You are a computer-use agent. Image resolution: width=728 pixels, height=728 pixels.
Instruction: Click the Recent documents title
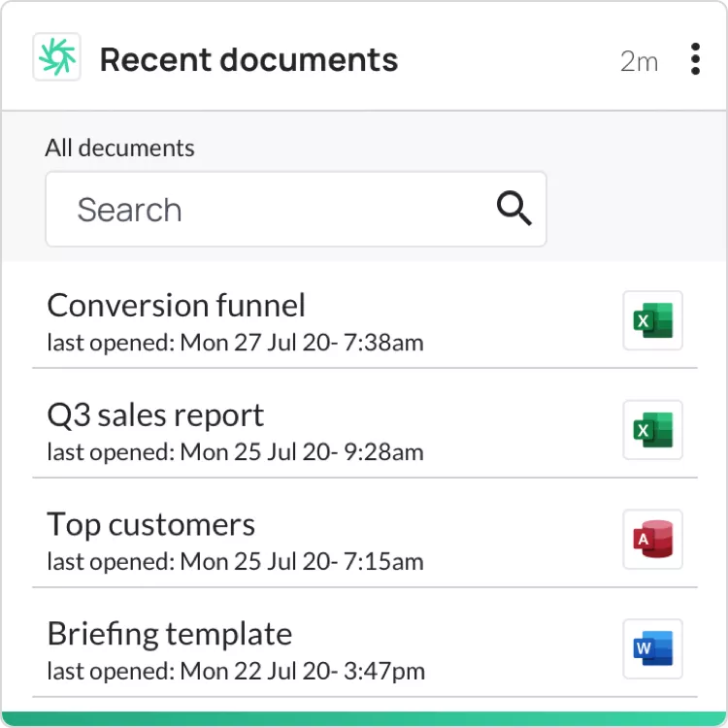pos(248,59)
